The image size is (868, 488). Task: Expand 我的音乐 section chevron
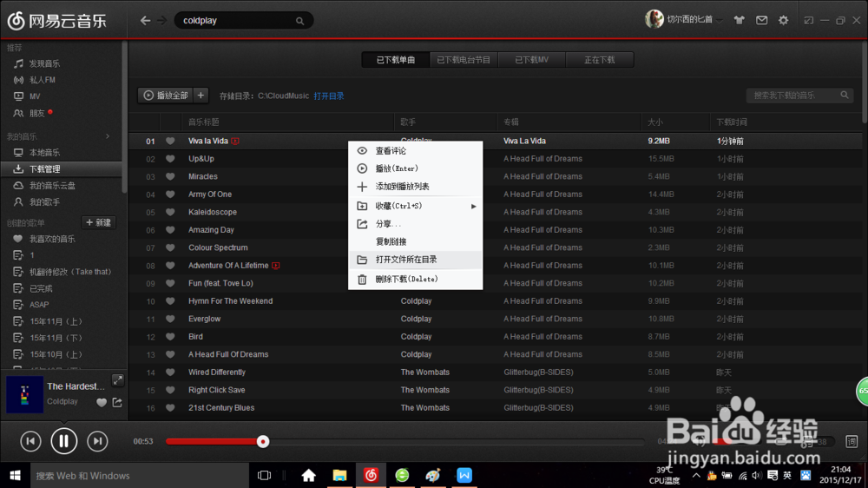pos(108,136)
